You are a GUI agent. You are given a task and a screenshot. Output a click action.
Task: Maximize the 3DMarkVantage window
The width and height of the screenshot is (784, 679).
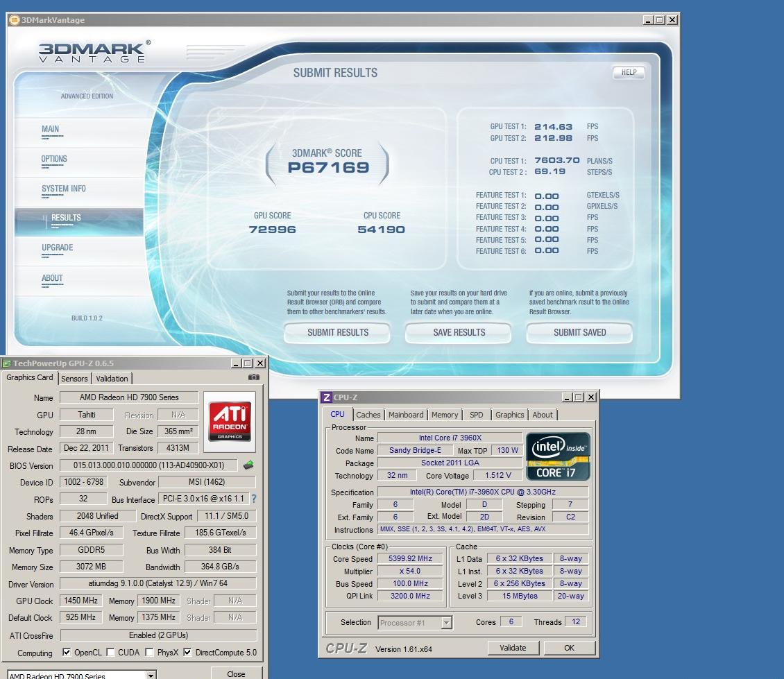pyautogui.click(x=660, y=20)
